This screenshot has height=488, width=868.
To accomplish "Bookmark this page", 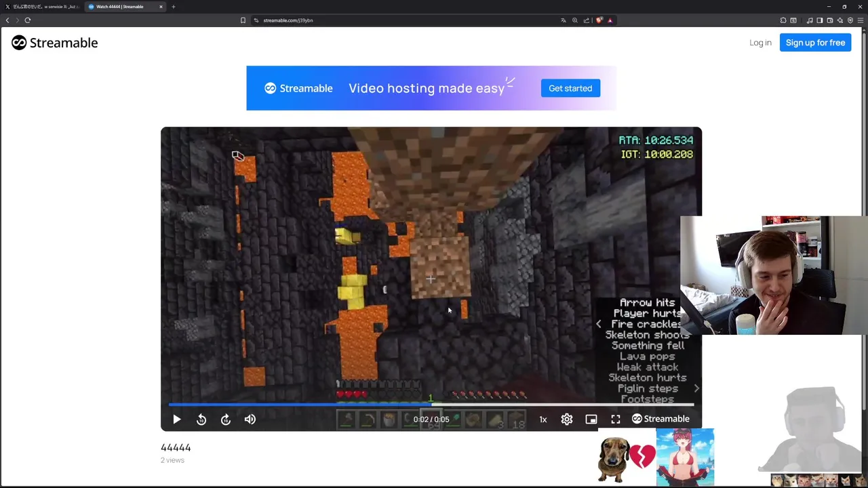I will pyautogui.click(x=243, y=20).
